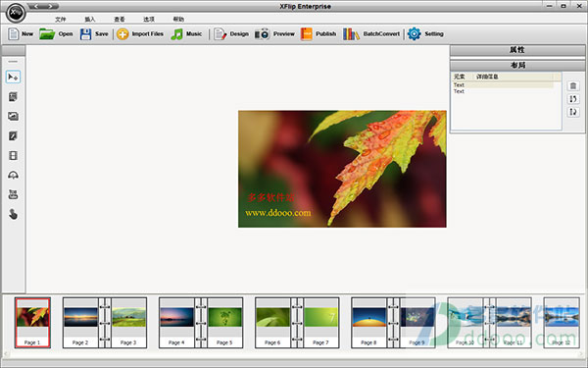Click the Import Files plus button

[x=140, y=33]
